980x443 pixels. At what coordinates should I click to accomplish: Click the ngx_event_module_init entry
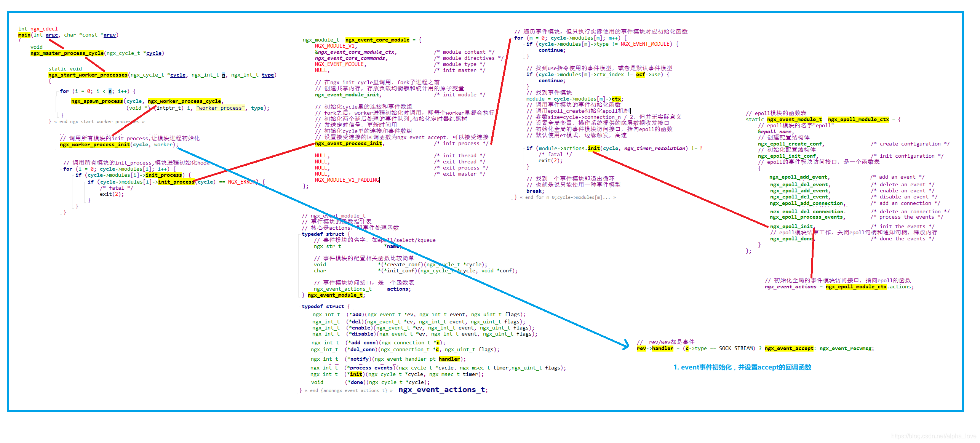347,95
